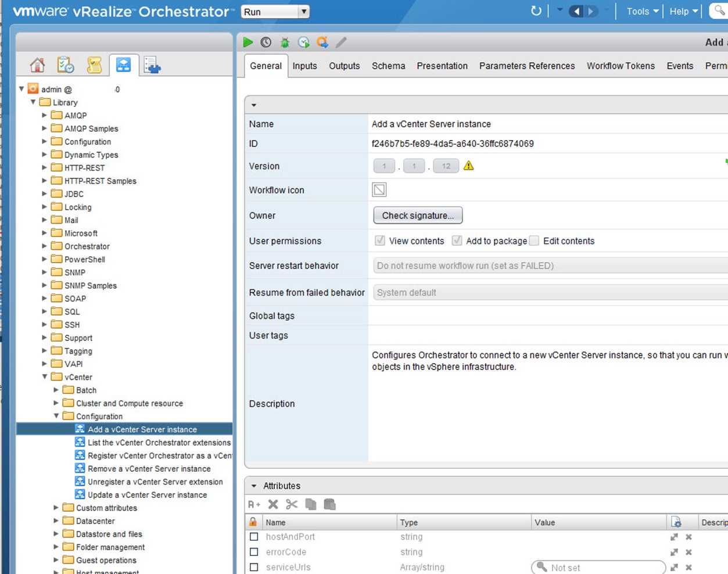This screenshot has width=728, height=574.
Task: Select Update a vCenter Server instance workflow
Action: 147,494
